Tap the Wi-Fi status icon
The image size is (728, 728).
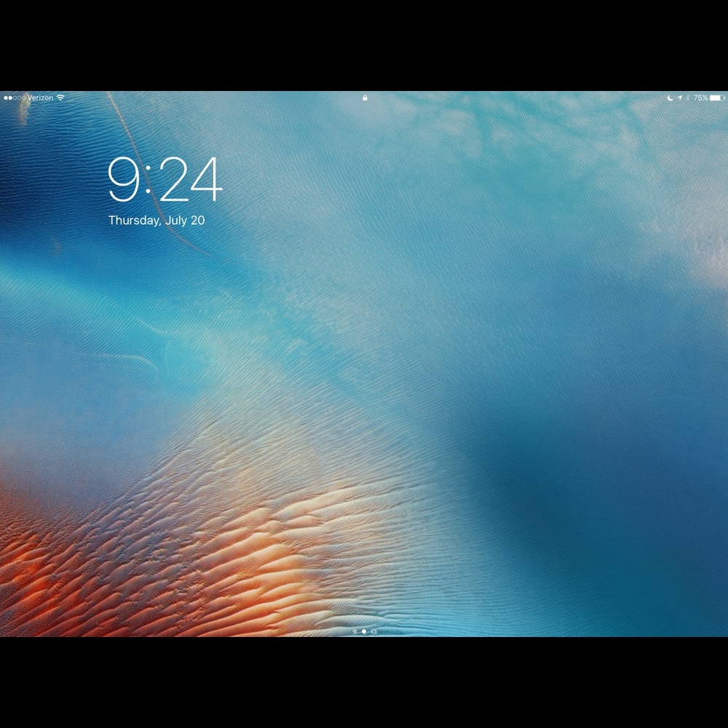tap(60, 98)
